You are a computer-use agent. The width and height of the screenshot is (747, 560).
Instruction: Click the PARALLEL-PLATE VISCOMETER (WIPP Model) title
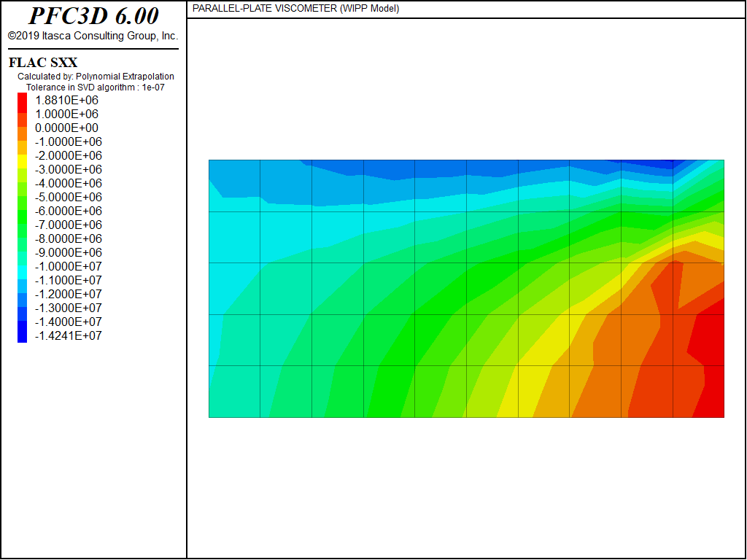click(295, 9)
